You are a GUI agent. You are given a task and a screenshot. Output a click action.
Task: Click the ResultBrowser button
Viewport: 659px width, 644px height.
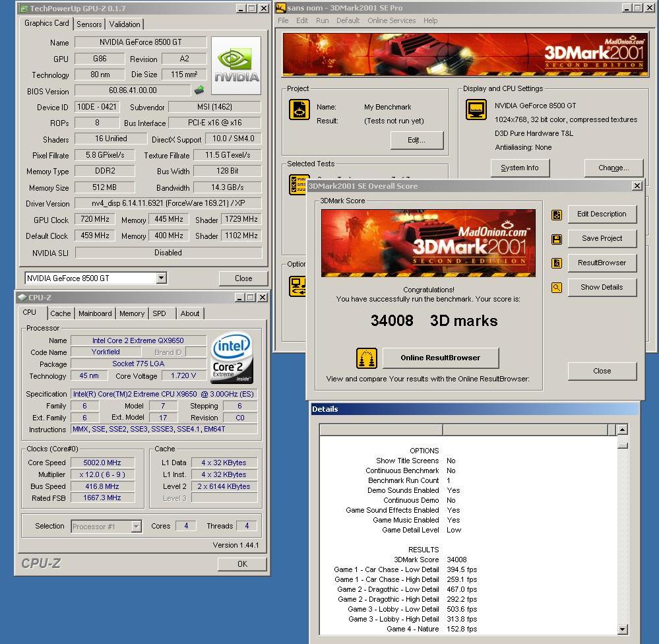click(x=602, y=263)
